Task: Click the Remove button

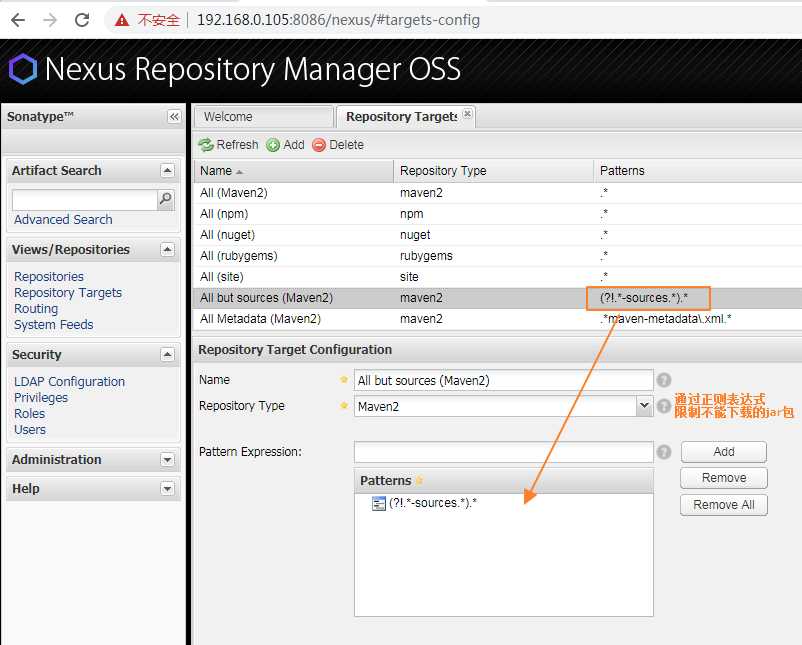Action: coord(723,478)
